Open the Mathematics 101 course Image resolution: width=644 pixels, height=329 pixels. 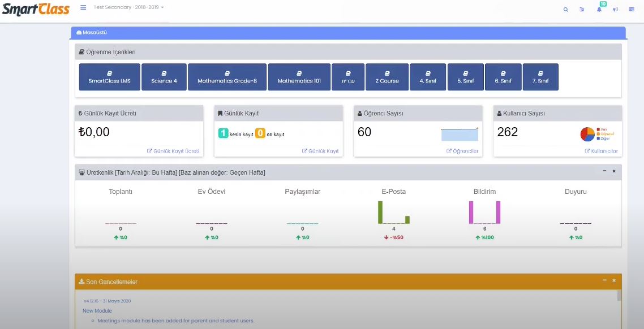click(x=299, y=76)
